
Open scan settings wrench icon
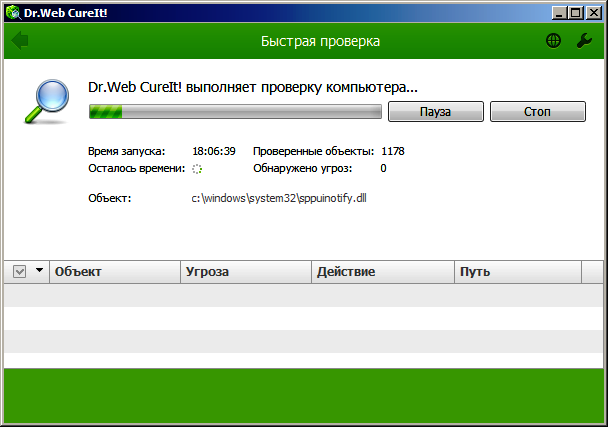pyautogui.click(x=584, y=40)
